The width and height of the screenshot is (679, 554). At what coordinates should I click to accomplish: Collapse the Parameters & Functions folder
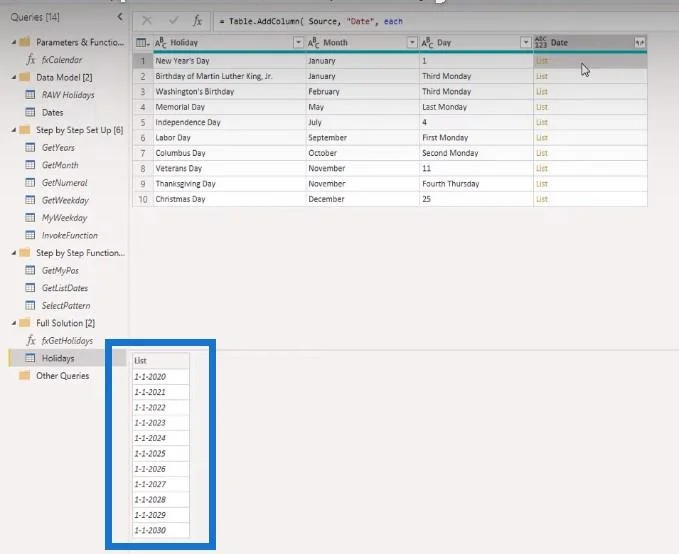pos(14,42)
